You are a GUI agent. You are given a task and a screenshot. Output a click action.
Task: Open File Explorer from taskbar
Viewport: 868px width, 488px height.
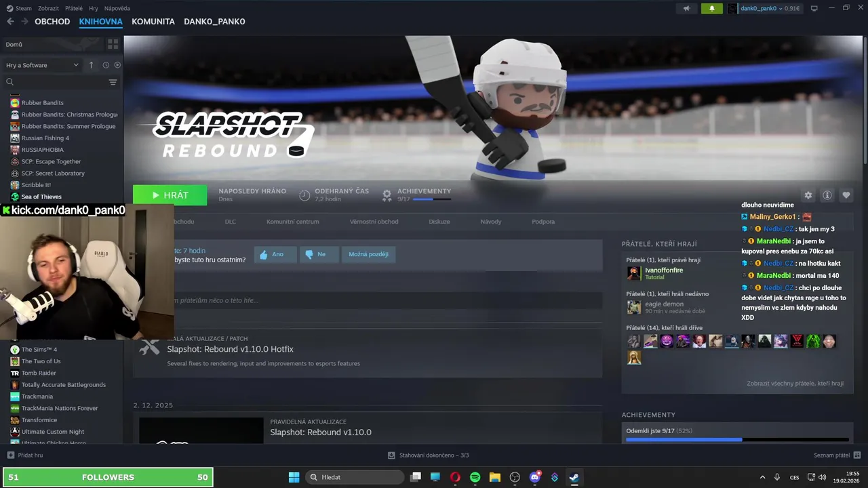click(x=494, y=477)
